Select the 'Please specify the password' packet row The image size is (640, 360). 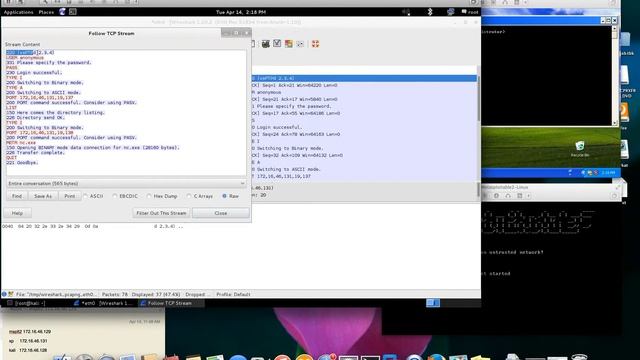(364, 106)
